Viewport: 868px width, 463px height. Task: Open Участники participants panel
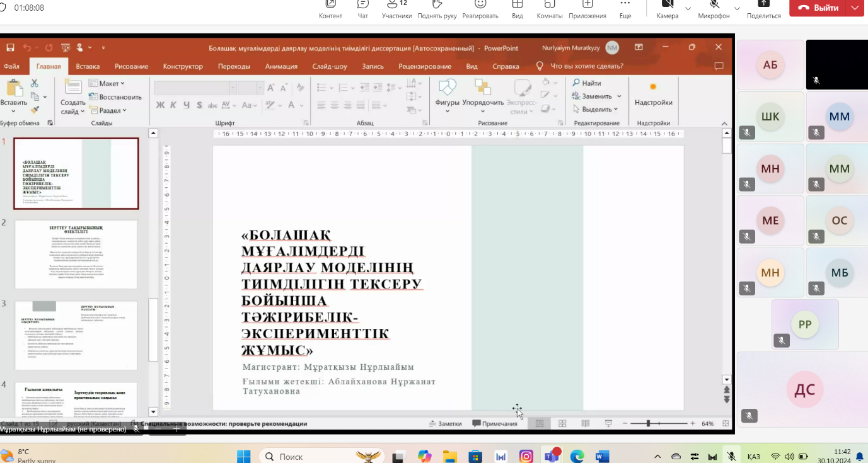(x=396, y=9)
